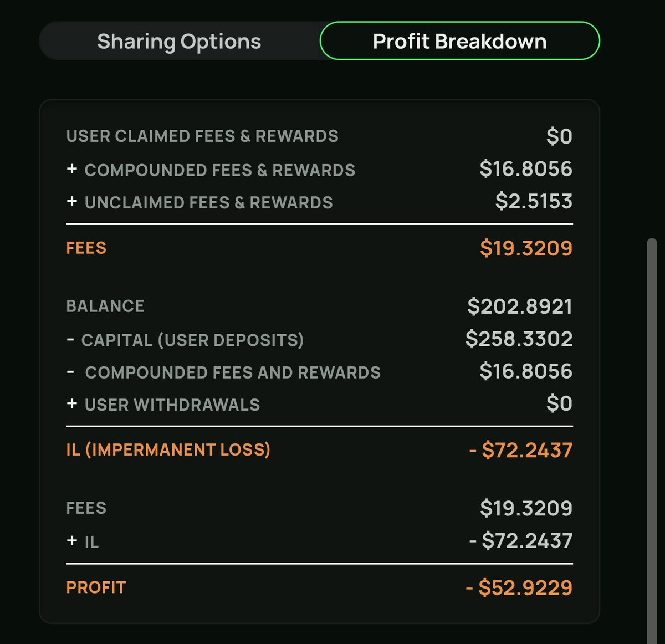Click the BALANCE row label
The width and height of the screenshot is (665, 644).
tap(105, 306)
